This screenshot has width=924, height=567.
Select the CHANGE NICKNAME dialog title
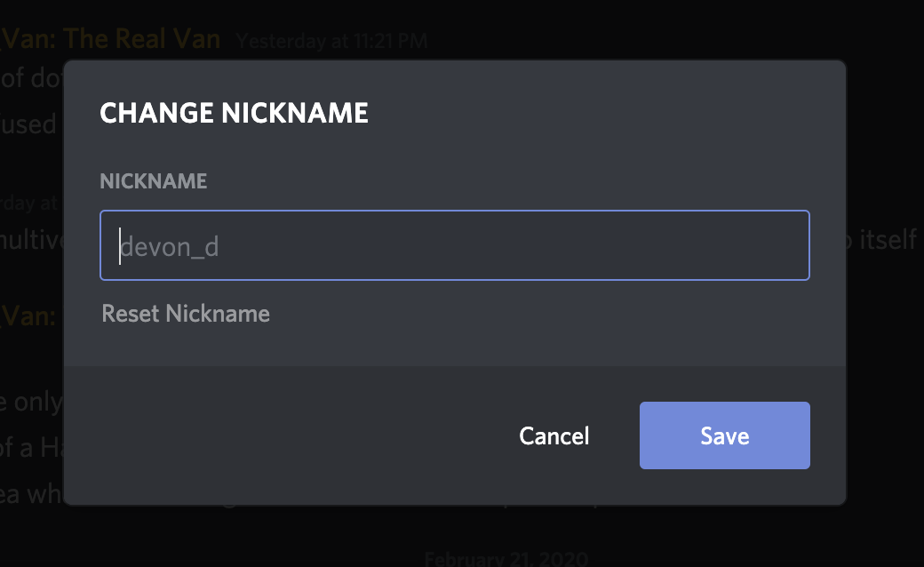click(235, 113)
